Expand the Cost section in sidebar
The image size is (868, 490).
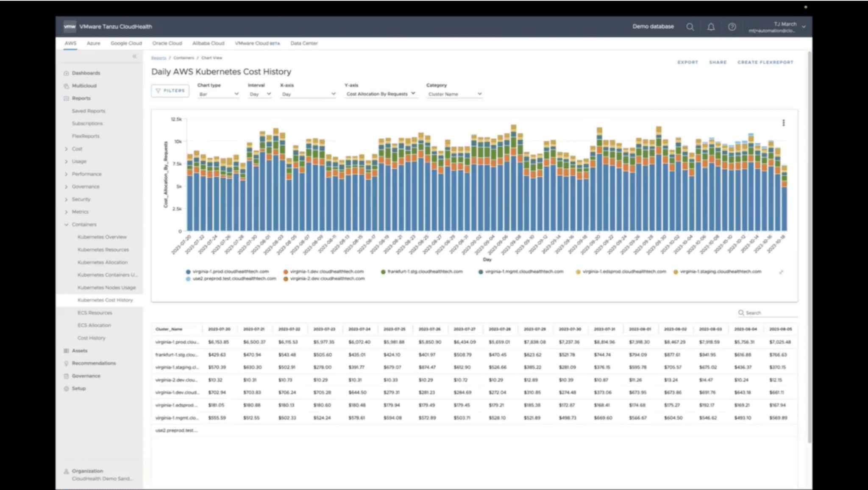(67, 149)
